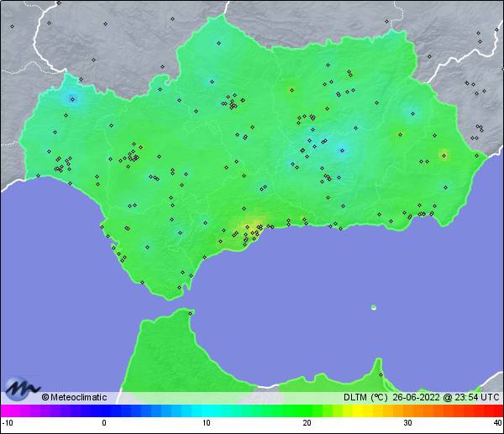
Task: Select the station marker on the Melilla peninsula
Action: pos(381,374)
